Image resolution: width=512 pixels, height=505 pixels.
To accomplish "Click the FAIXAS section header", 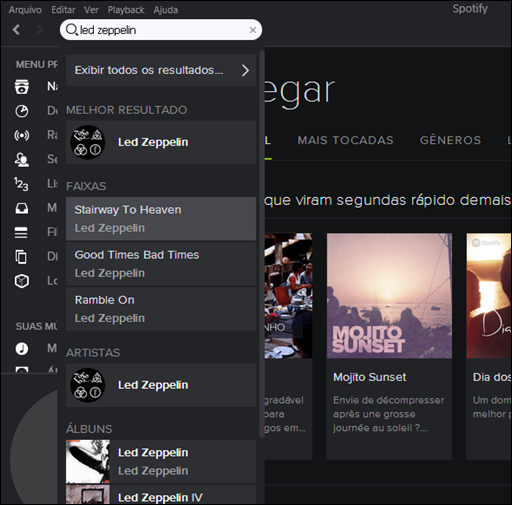I will tap(86, 186).
